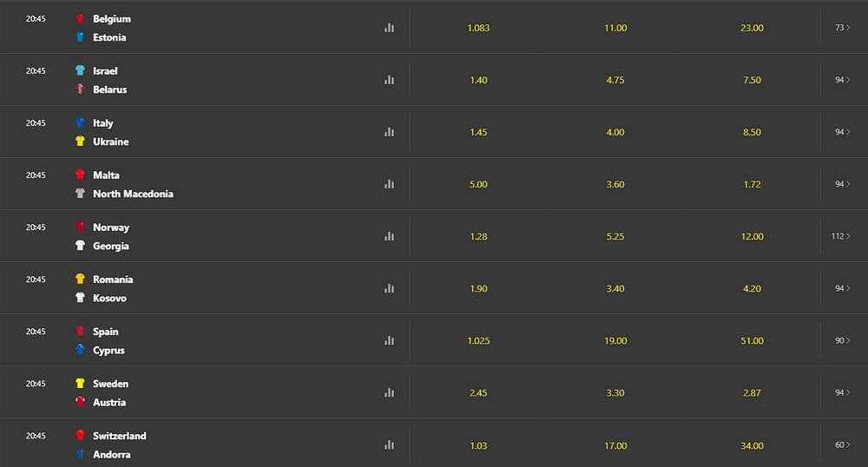Open stats icon for Switzerland vs Andorra

(389, 444)
